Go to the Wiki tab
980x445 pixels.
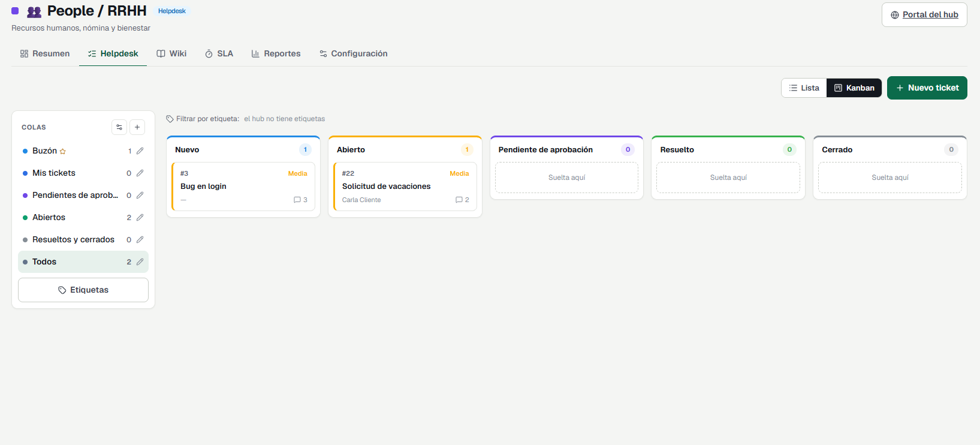171,54
